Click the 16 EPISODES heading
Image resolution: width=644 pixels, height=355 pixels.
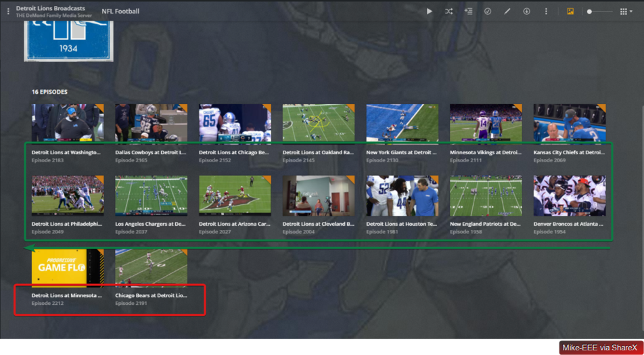49,92
